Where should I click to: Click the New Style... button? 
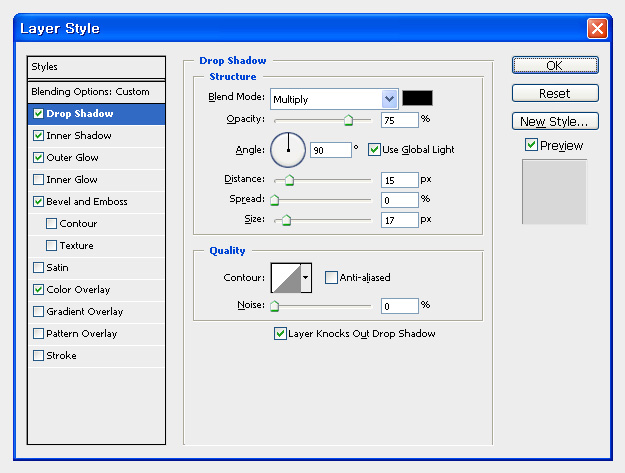[x=555, y=121]
